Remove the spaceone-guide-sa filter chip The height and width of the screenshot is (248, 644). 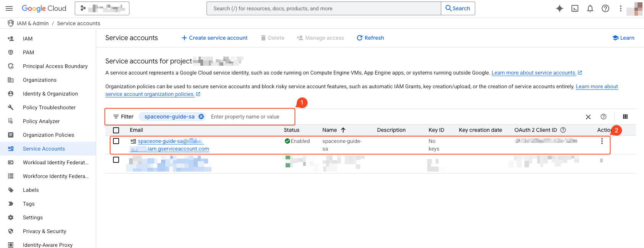[x=201, y=117]
